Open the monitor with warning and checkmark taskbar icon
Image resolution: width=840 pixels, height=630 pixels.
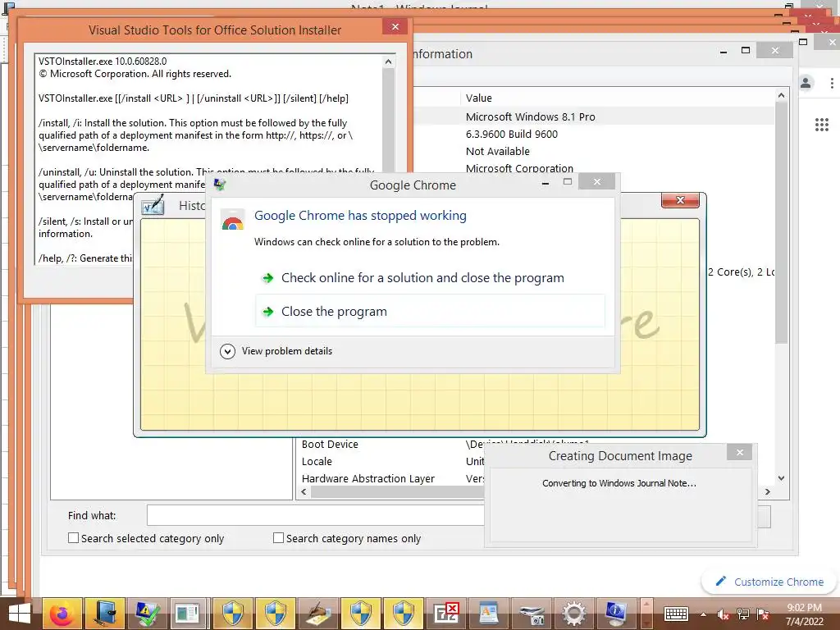(148, 614)
